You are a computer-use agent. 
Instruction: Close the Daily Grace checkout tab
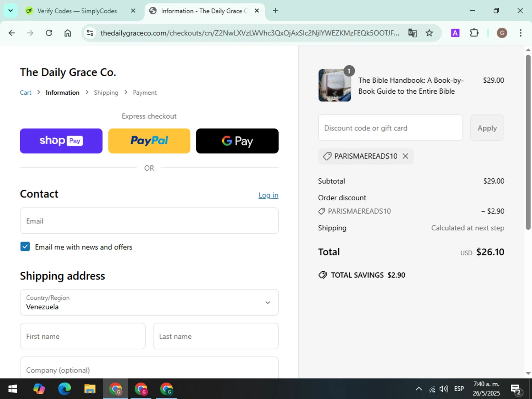(x=257, y=11)
